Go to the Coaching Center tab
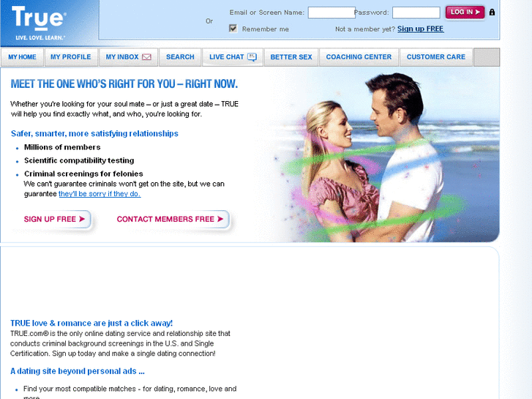 click(359, 57)
